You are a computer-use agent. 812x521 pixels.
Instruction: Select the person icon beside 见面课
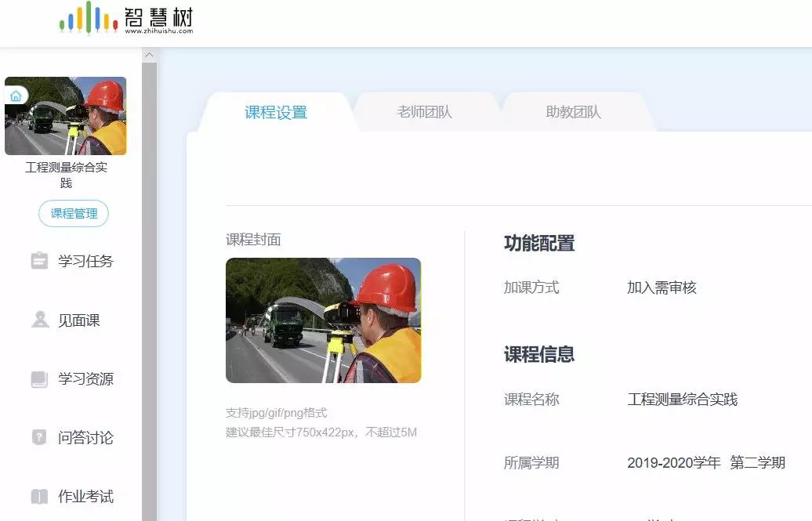coord(39,320)
